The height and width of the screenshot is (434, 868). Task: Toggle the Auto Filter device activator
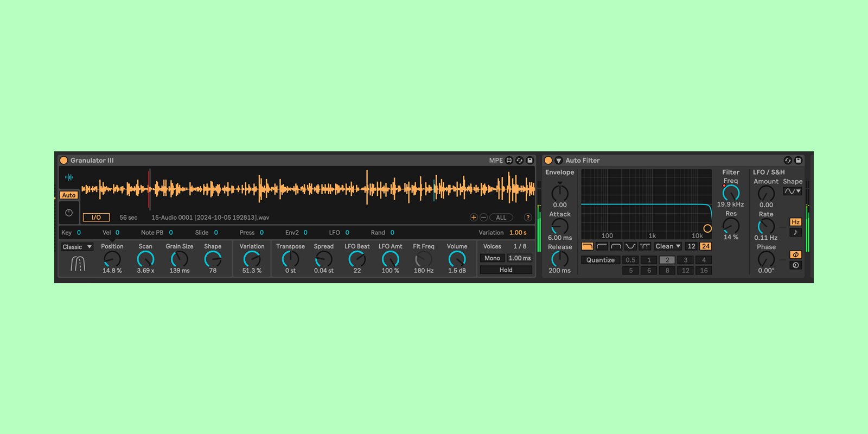point(548,160)
